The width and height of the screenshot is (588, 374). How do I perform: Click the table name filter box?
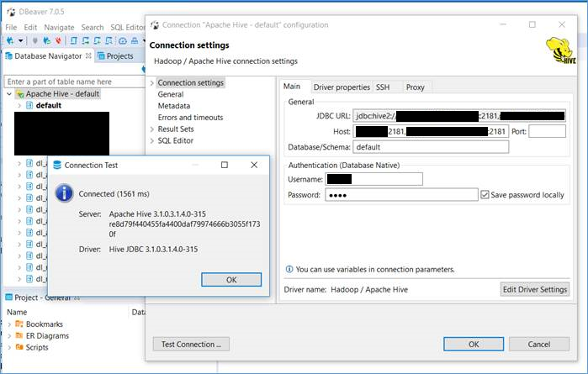pos(74,82)
